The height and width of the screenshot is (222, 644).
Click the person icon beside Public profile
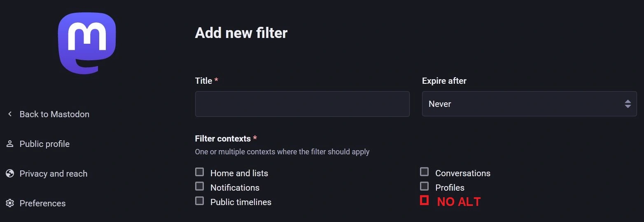tap(10, 144)
